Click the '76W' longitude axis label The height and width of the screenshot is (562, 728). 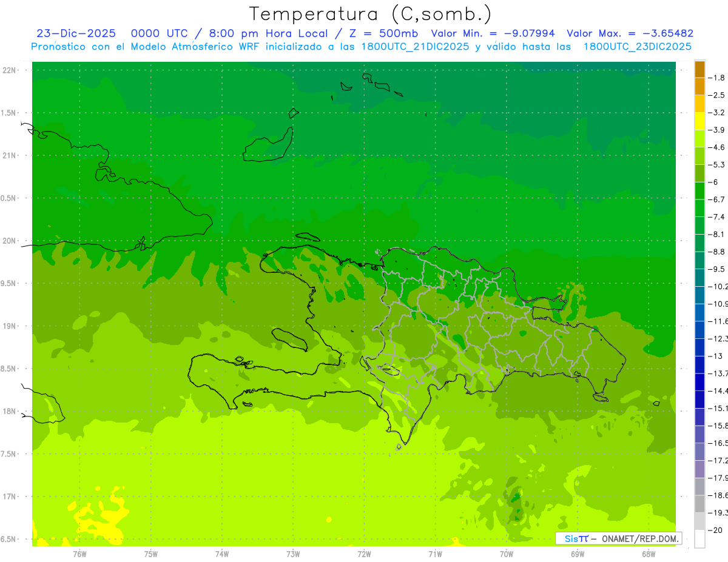click(79, 554)
